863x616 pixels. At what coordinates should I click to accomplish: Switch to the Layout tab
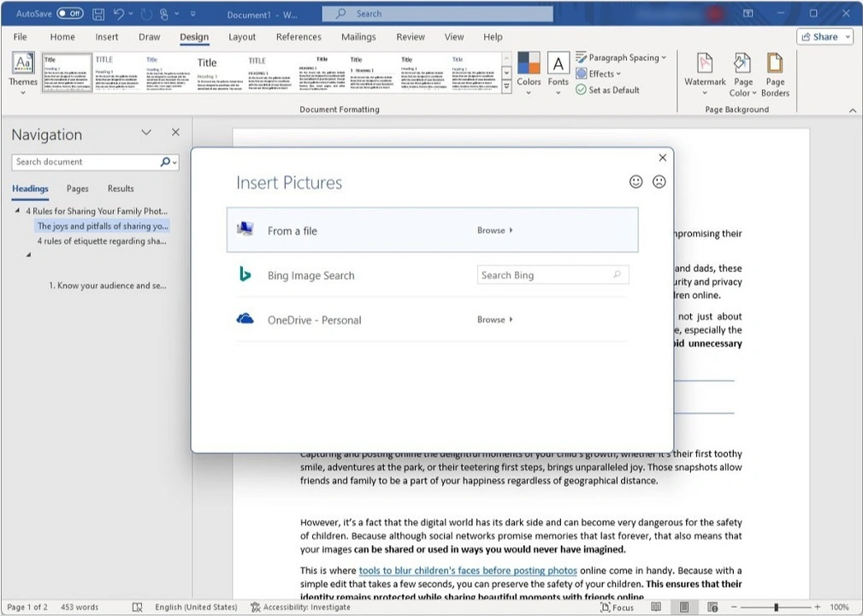[x=242, y=37]
